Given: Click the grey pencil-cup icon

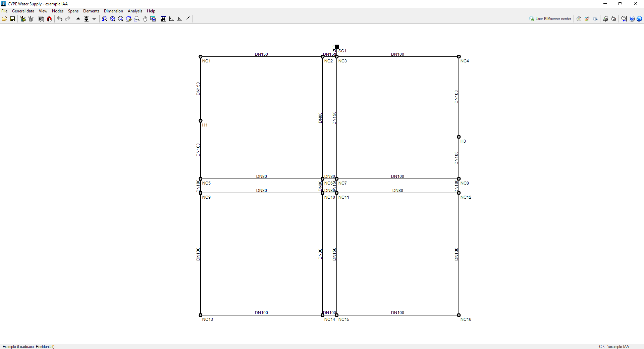Looking at the screenshot, I should [31, 19].
